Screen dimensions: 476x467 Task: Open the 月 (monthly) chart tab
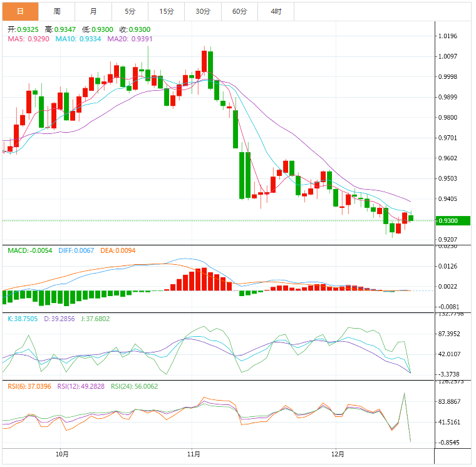(x=93, y=11)
